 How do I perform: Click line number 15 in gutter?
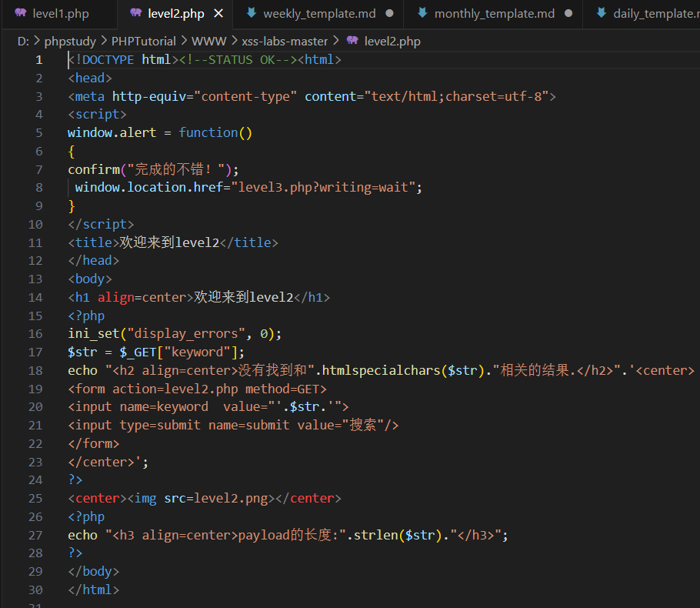pyautogui.click(x=35, y=316)
